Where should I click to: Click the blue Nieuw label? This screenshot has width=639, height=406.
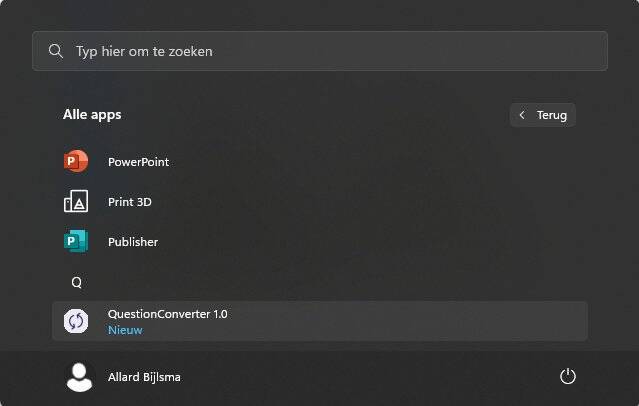pos(125,330)
